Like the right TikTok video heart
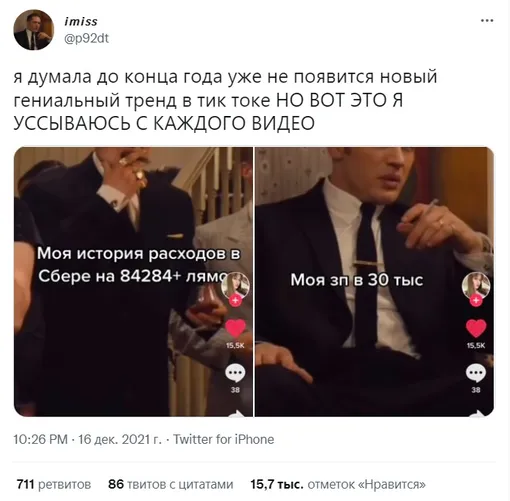The height and width of the screenshot is (501, 510). [x=476, y=329]
